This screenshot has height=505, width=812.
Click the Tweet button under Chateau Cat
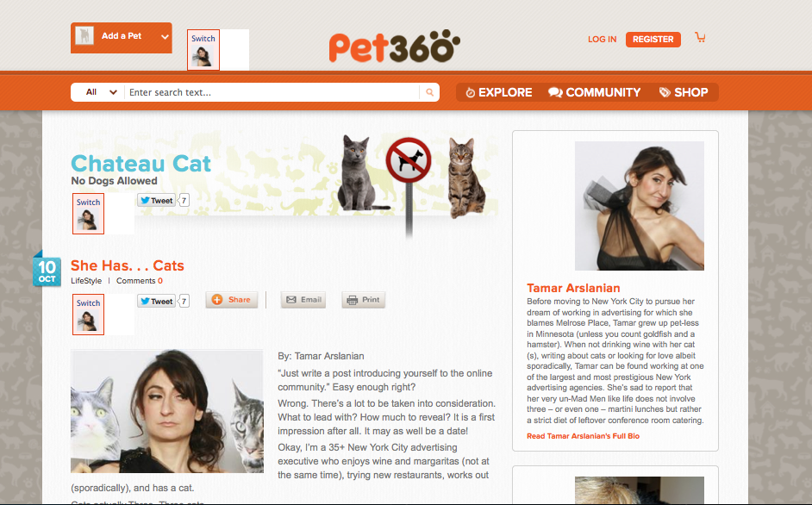(x=156, y=201)
